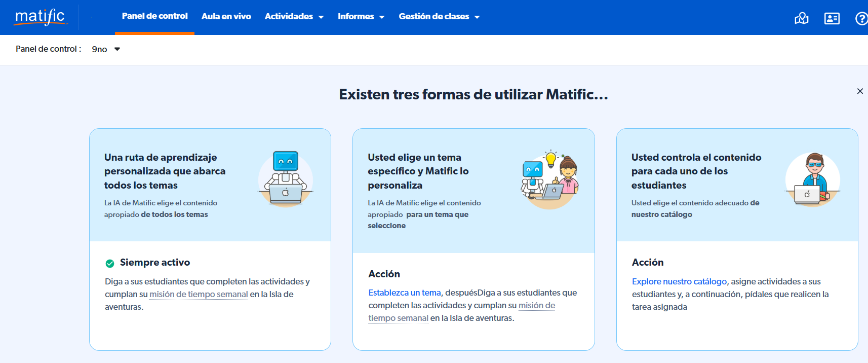
Task: Click 'misión de tiempo semanal' in second card
Action: pos(461,312)
